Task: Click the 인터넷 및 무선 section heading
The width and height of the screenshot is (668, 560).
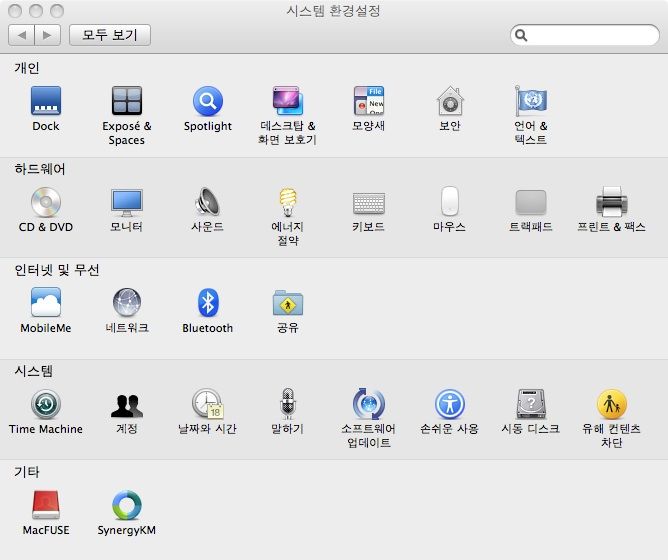Action: pyautogui.click(x=57, y=270)
